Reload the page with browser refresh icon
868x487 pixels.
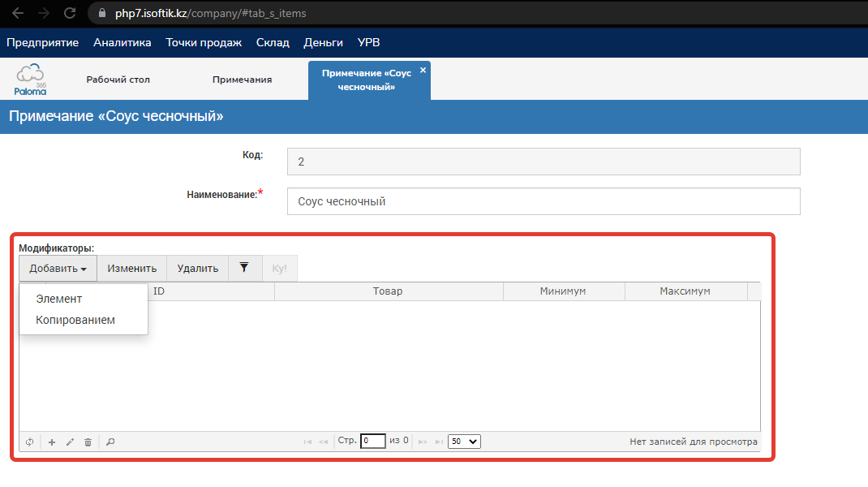pos(70,14)
